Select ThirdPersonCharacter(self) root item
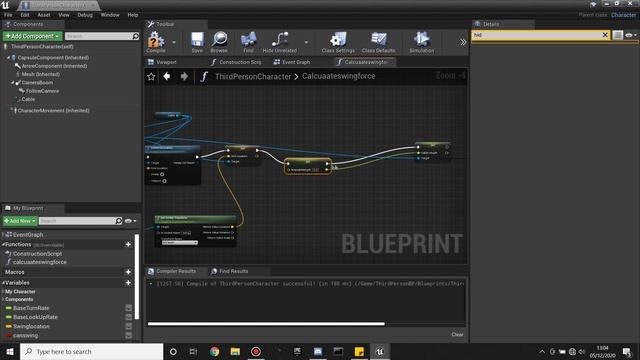 coord(42,47)
